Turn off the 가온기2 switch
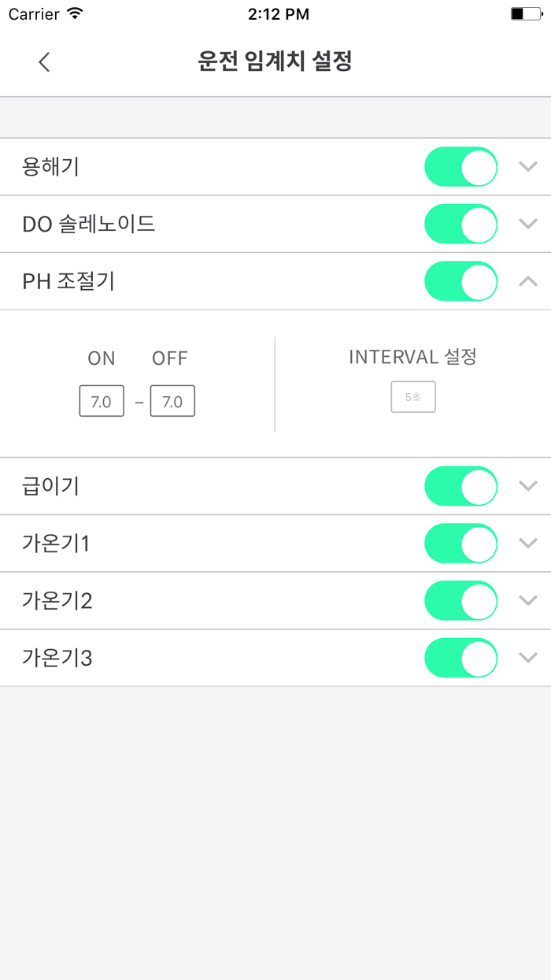 coord(460,600)
